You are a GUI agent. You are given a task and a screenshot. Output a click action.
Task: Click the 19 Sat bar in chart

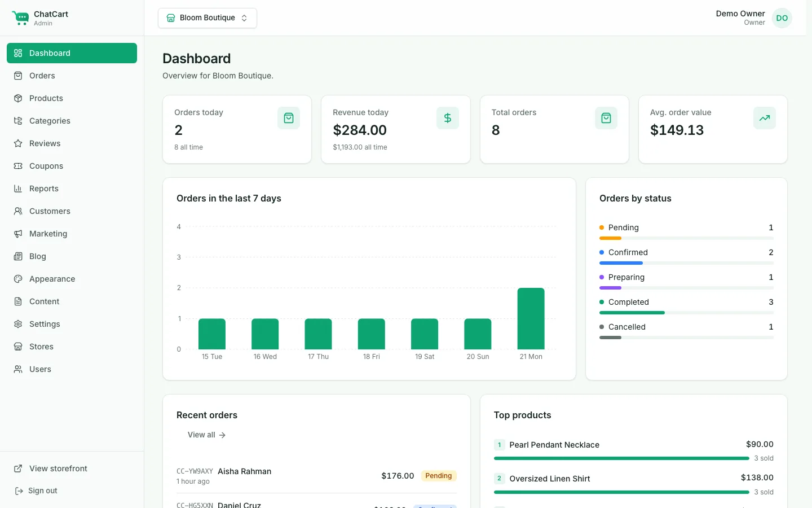pyautogui.click(x=425, y=334)
